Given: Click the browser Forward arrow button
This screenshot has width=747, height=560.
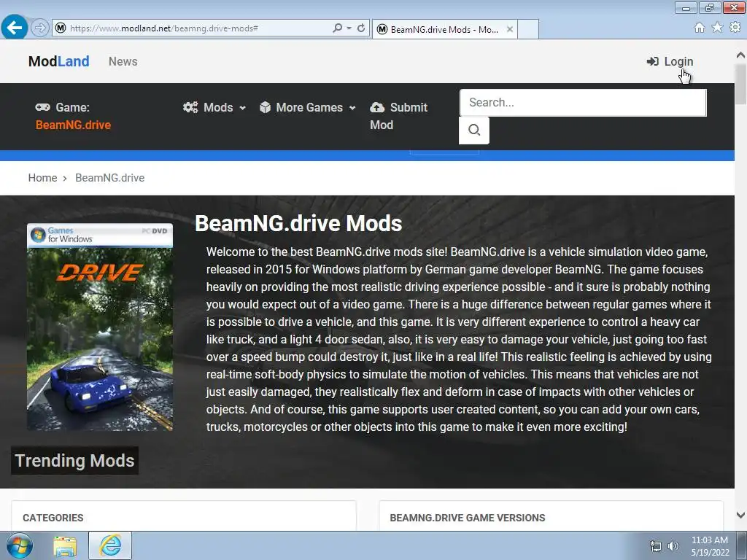Looking at the screenshot, I should click(40, 28).
